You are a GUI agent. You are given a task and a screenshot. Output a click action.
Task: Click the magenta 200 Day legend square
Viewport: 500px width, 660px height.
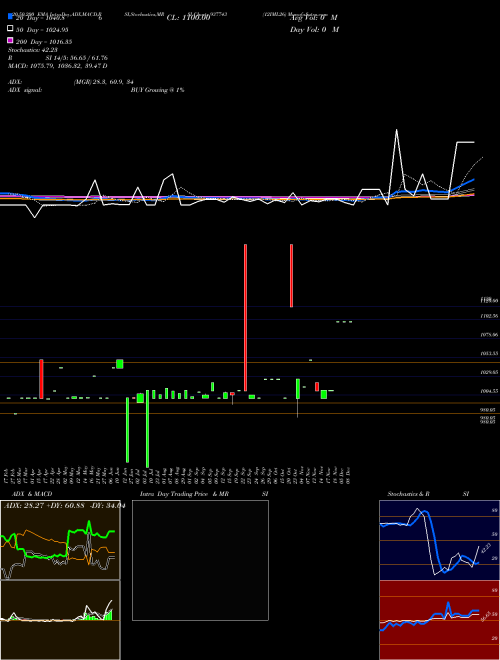click(10, 40)
